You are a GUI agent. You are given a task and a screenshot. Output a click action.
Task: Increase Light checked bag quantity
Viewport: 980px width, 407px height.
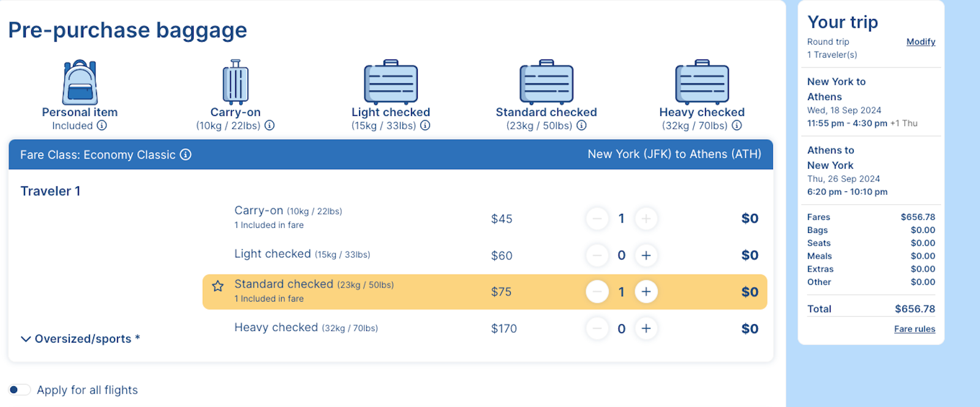646,256
